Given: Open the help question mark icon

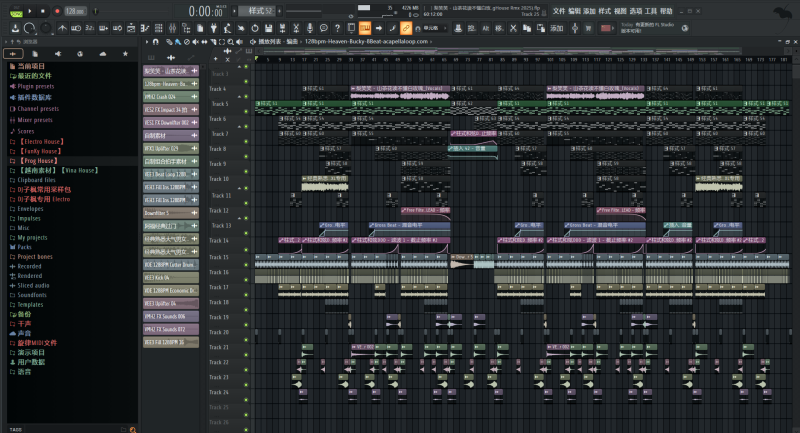Looking at the screenshot, I should [x=337, y=29].
